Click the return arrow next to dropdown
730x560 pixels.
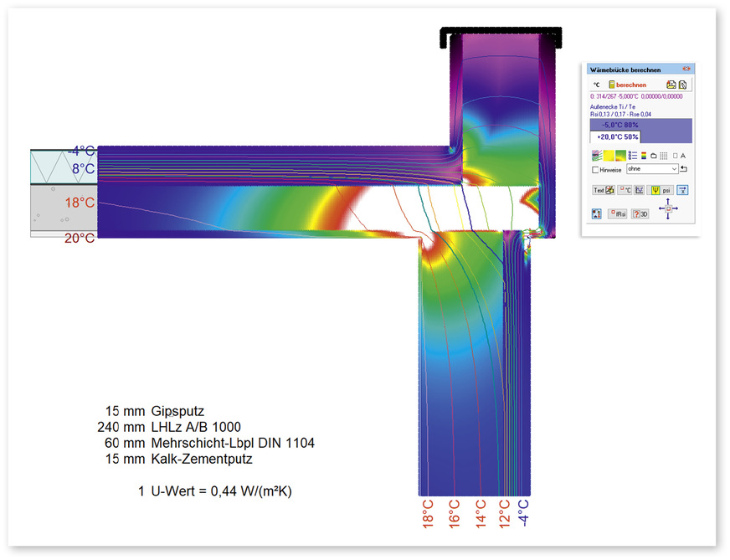pos(683,169)
